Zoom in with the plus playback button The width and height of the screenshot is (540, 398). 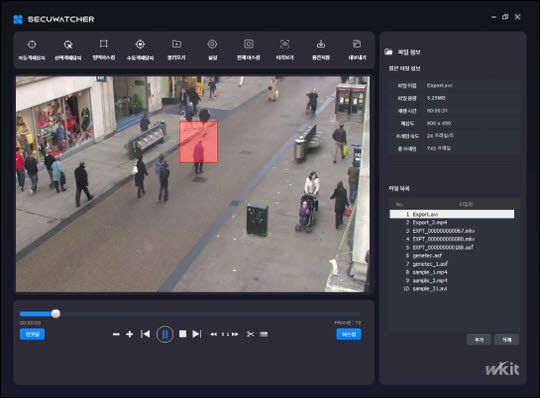click(129, 334)
